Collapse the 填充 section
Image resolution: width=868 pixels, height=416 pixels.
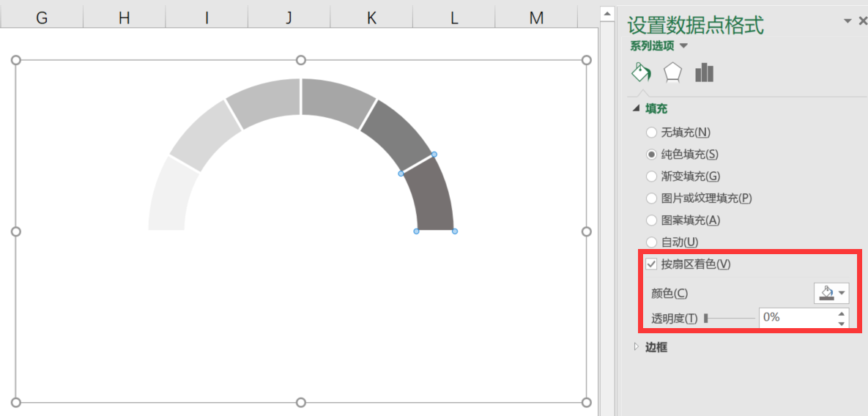coord(635,110)
